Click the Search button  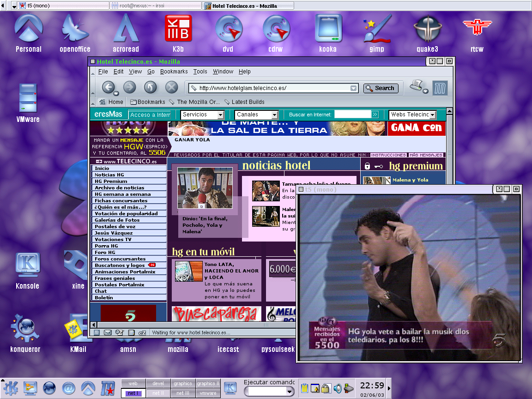[381, 88]
